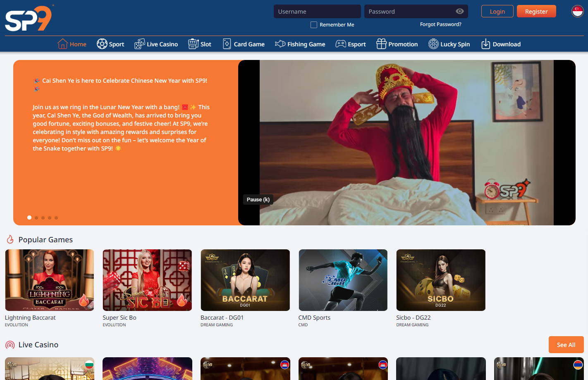Click the Fishing Game fish icon
The width and height of the screenshot is (588, 380).
click(280, 44)
